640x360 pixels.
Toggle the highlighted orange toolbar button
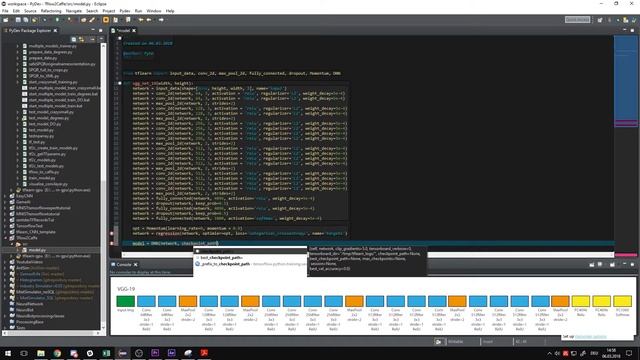pos(106,20)
